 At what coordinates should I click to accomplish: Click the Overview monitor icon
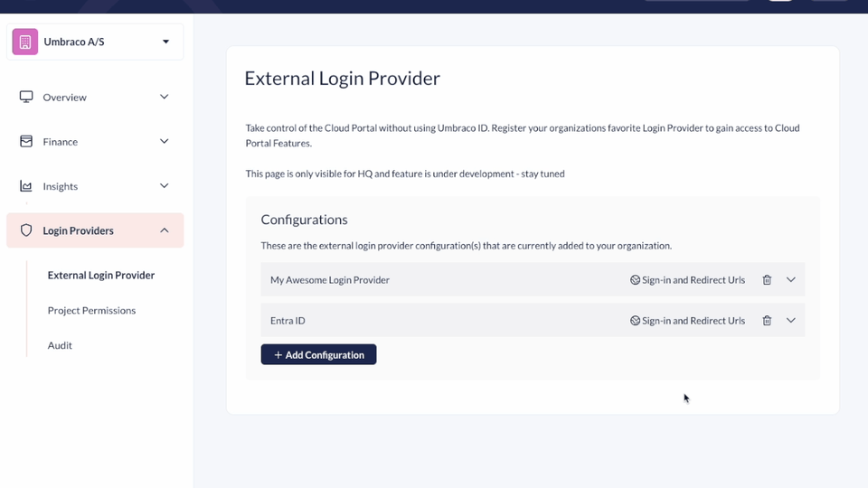click(26, 97)
